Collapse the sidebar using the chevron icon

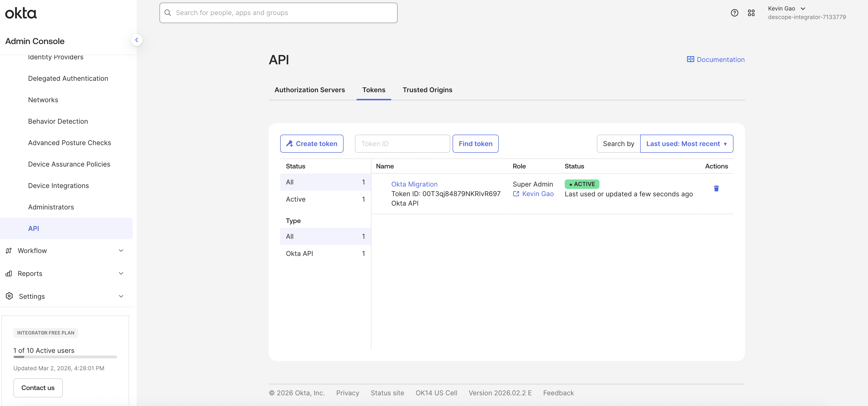pos(137,40)
